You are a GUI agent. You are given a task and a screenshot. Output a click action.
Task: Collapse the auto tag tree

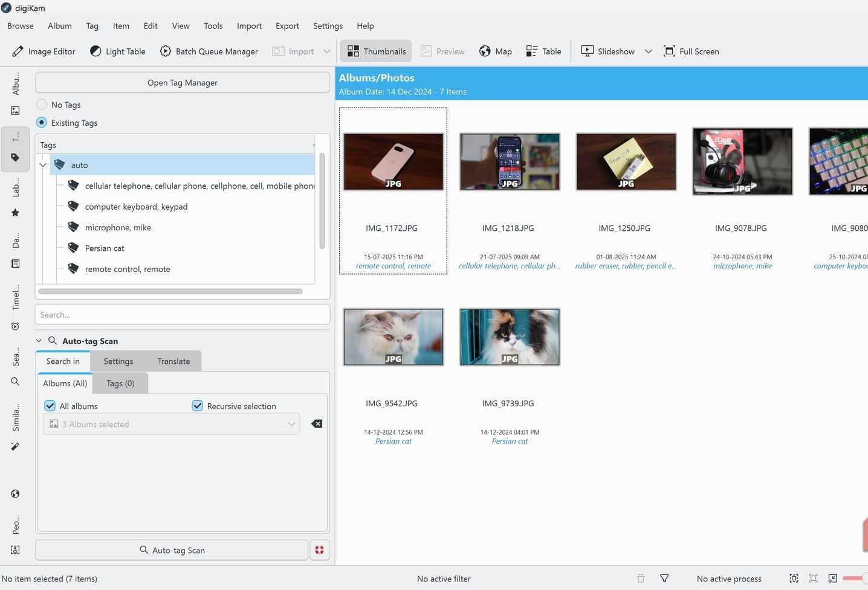pyautogui.click(x=43, y=164)
